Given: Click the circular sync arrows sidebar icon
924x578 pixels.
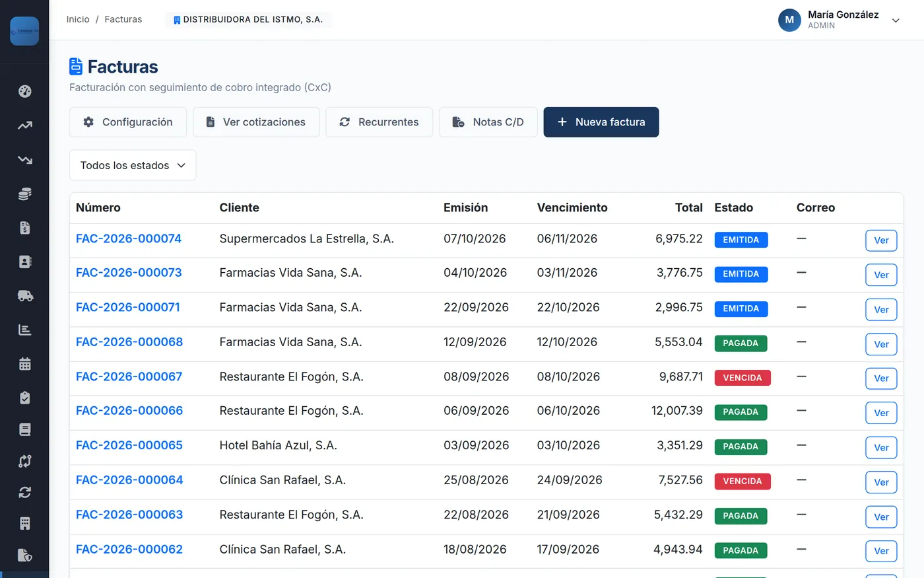Looking at the screenshot, I should (25, 492).
